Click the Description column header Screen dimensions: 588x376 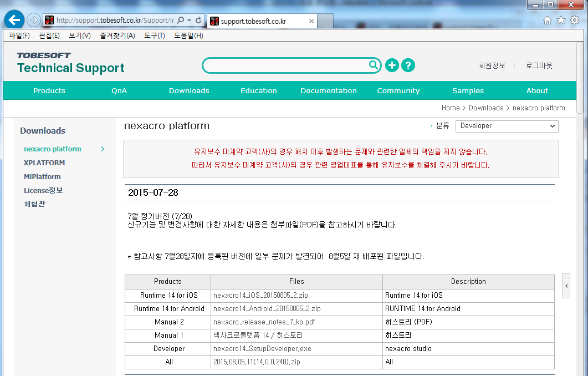point(468,281)
